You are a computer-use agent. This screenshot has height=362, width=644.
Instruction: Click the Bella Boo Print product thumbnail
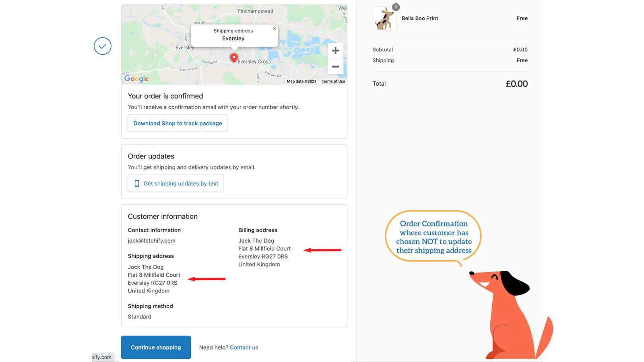pyautogui.click(x=384, y=19)
